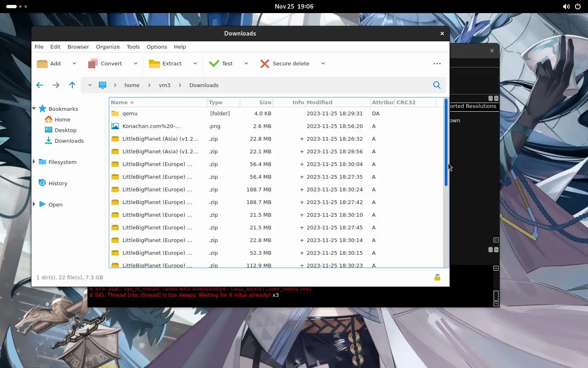The width and height of the screenshot is (588, 368).
Task: Click the Convert toolbar icon
Action: click(x=93, y=64)
